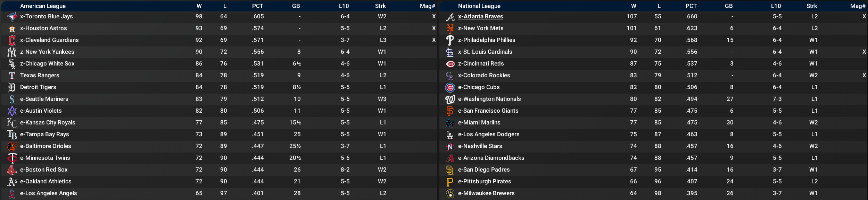Click the American League header label
This screenshot has height=200, width=868.
pyautogui.click(x=43, y=6)
